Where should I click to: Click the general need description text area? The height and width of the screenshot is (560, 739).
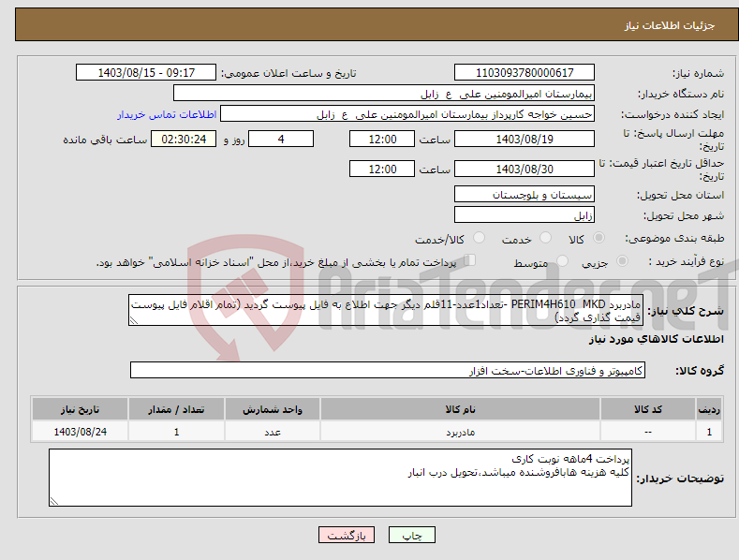386,311
